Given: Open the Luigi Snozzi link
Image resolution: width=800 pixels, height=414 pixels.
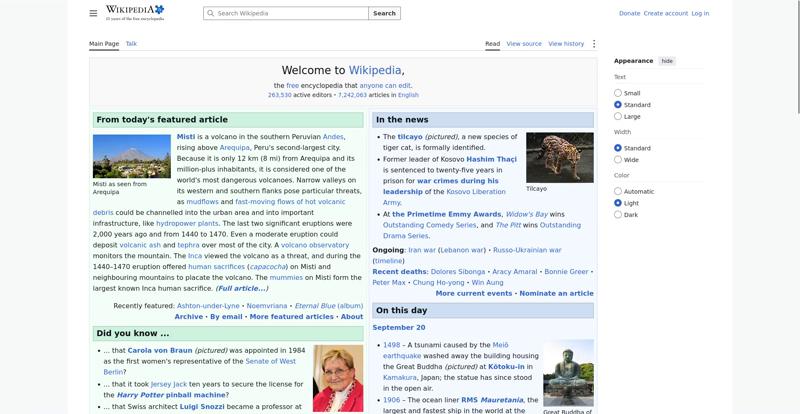Looking at the screenshot, I should 202,407.
